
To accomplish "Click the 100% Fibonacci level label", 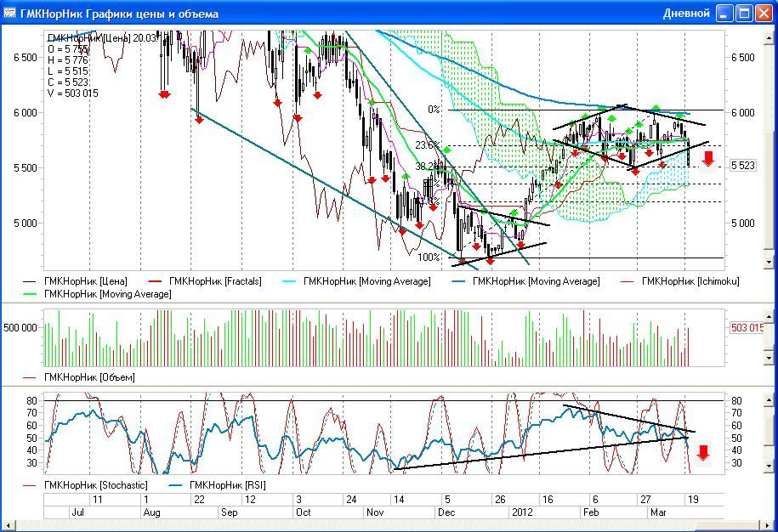I will (429, 258).
